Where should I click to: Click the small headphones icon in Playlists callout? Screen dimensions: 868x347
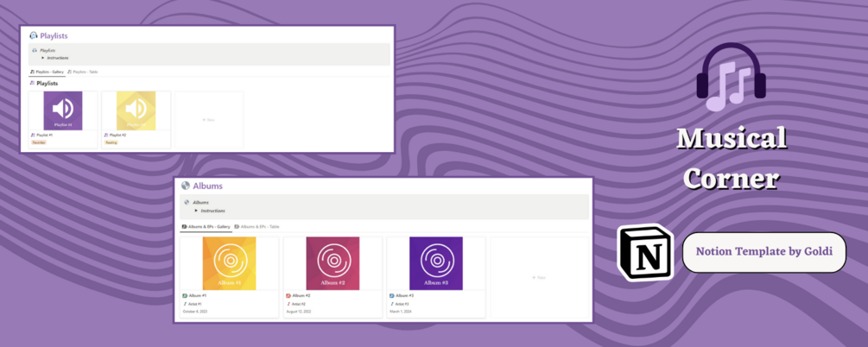point(35,50)
